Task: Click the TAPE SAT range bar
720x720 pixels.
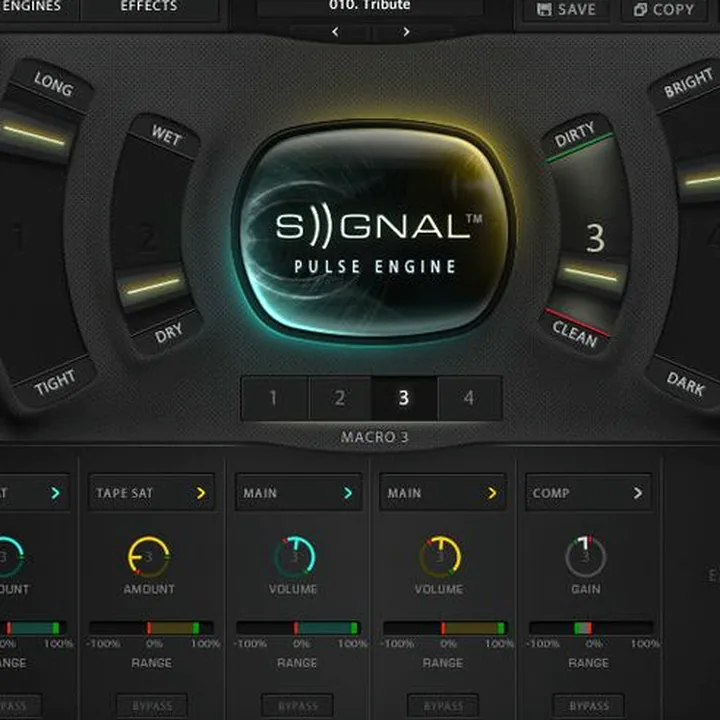Action: pyautogui.click(x=152, y=628)
